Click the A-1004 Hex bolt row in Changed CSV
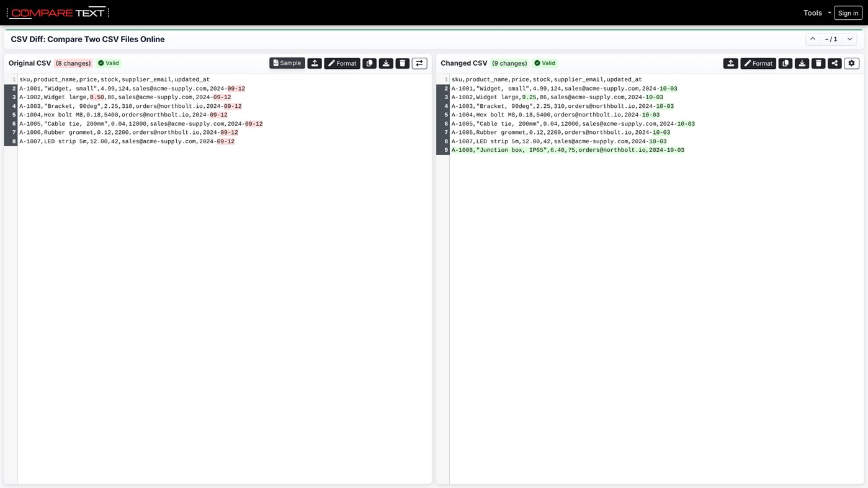The width and height of the screenshot is (868, 488). click(555, 115)
